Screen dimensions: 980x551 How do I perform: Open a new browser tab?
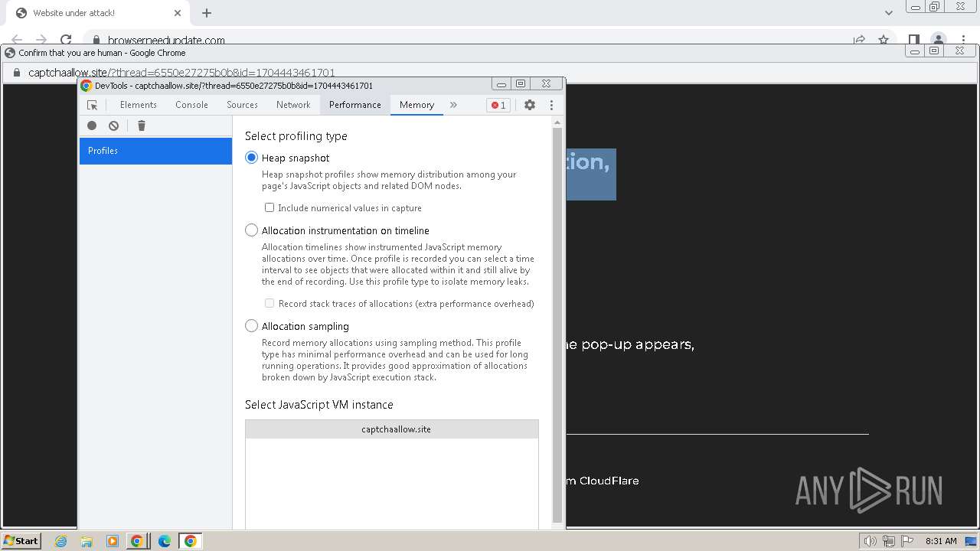coord(207,13)
